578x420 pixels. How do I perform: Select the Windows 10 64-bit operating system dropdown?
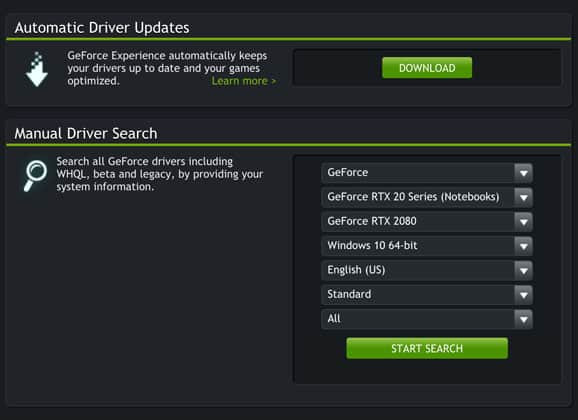click(x=427, y=246)
